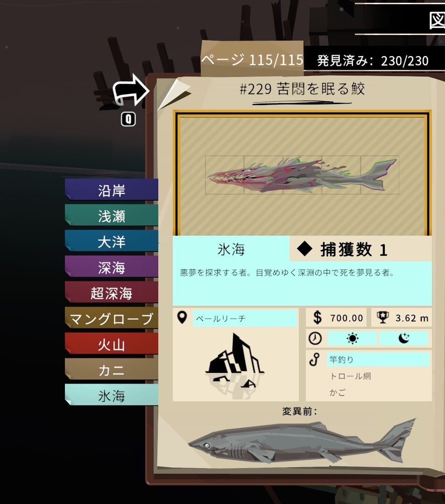
Task: Click the Q key prompt icon
Action: pos(128,119)
